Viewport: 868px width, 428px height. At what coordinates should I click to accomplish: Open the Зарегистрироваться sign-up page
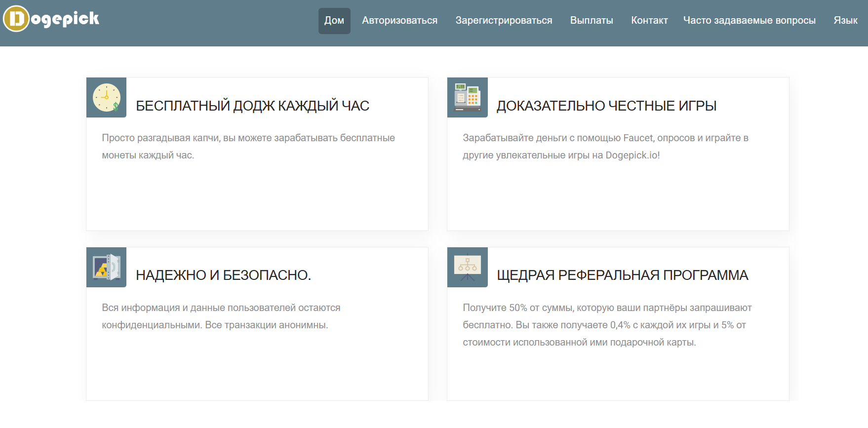coord(504,21)
